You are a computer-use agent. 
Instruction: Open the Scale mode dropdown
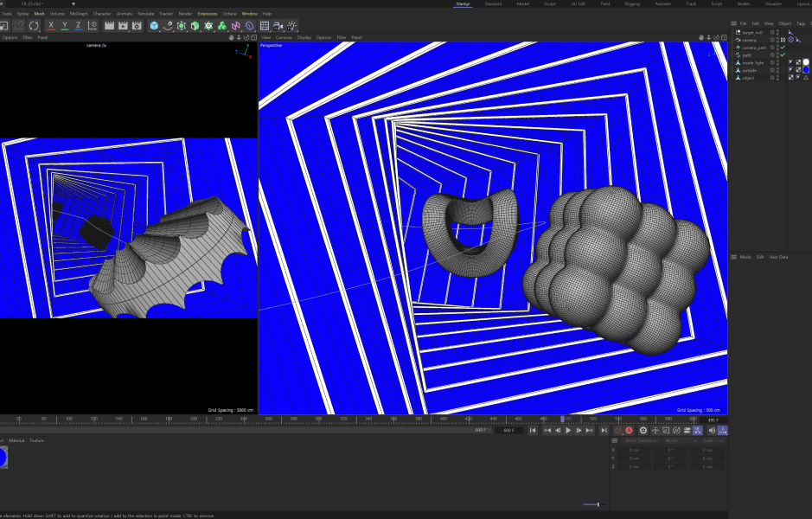713,441
